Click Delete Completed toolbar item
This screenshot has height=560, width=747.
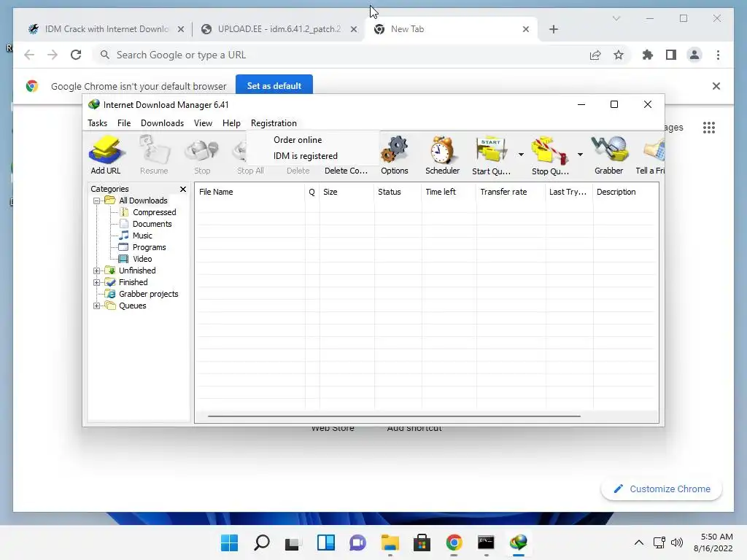346,171
